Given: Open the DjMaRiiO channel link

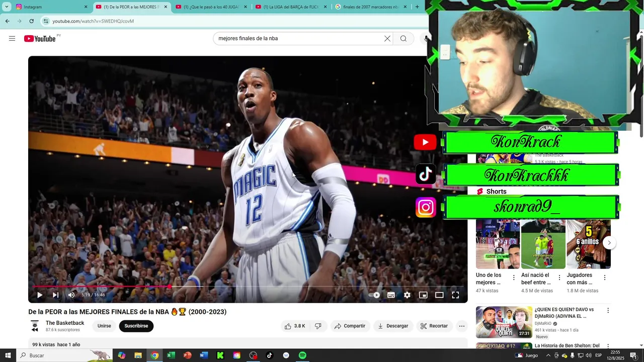Looking at the screenshot, I should (x=543, y=324).
